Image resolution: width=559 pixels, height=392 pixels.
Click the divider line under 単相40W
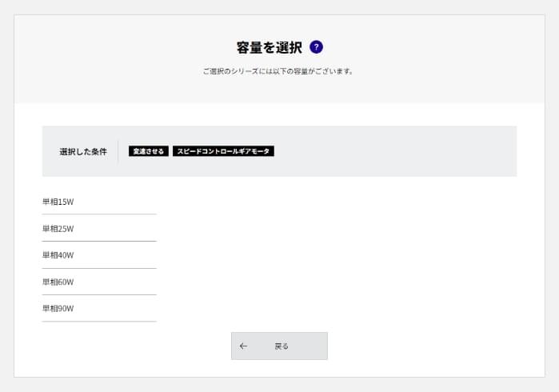tap(99, 268)
